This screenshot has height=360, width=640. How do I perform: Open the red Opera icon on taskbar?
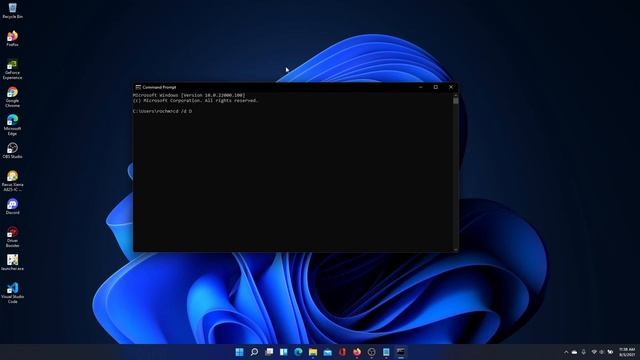pyautogui.click(x=342, y=352)
